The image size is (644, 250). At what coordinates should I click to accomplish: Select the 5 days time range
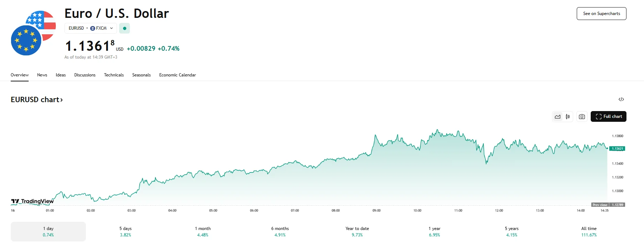126,231
